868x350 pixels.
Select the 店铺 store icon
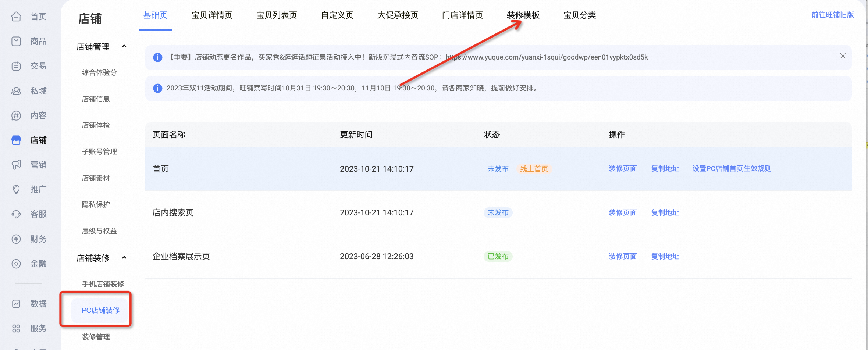coord(16,140)
